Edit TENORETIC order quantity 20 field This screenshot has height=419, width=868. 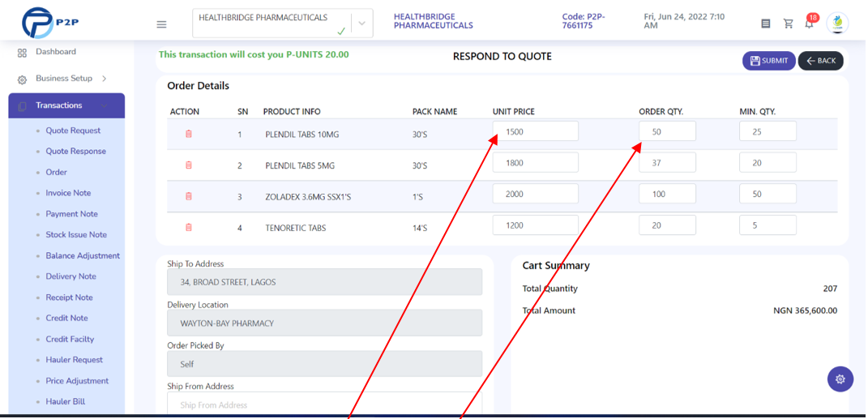(667, 224)
